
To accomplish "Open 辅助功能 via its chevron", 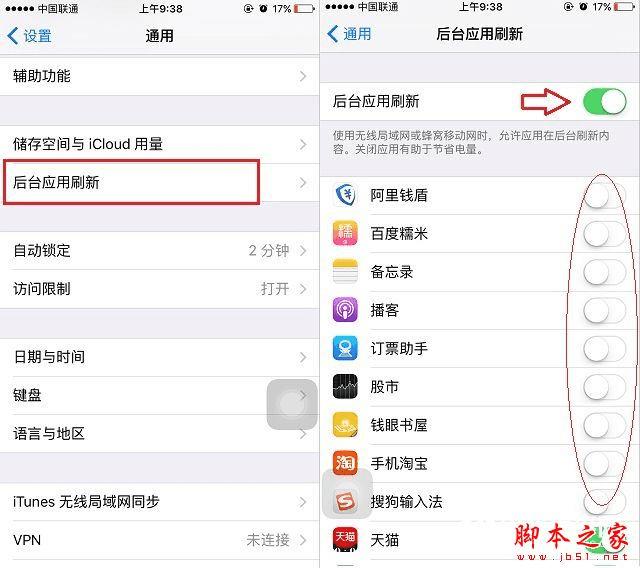I will pos(303,76).
